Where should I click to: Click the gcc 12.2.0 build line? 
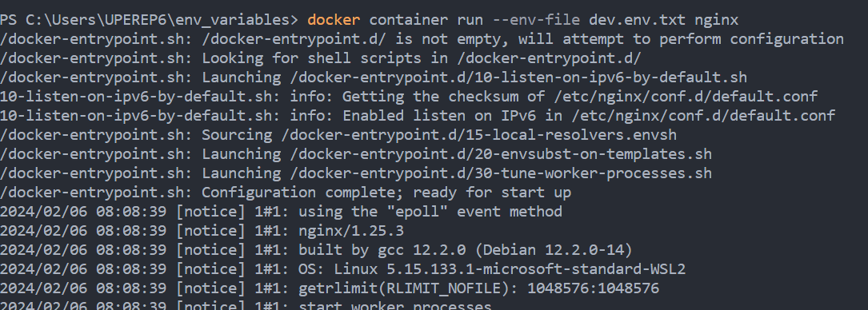(x=316, y=250)
